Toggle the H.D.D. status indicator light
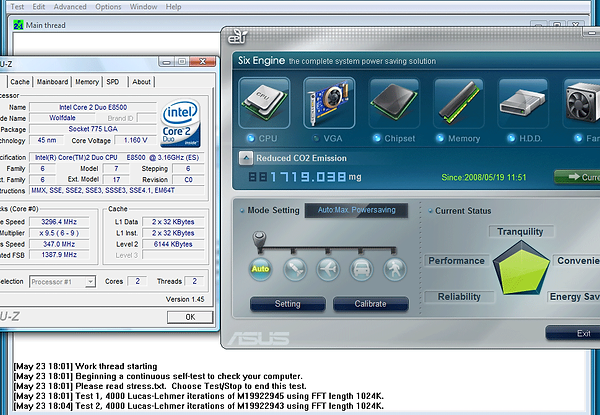Viewport: 600px width, 415px height. point(511,138)
